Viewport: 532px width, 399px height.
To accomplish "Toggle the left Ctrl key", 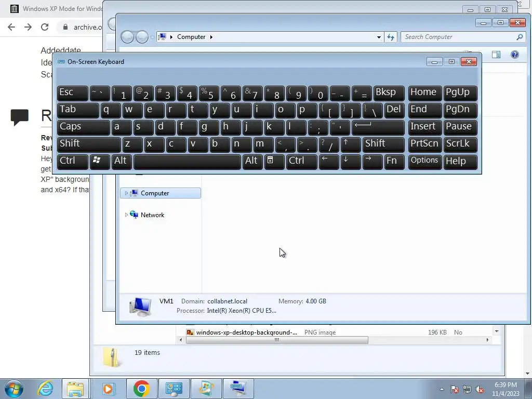I will (x=73, y=162).
